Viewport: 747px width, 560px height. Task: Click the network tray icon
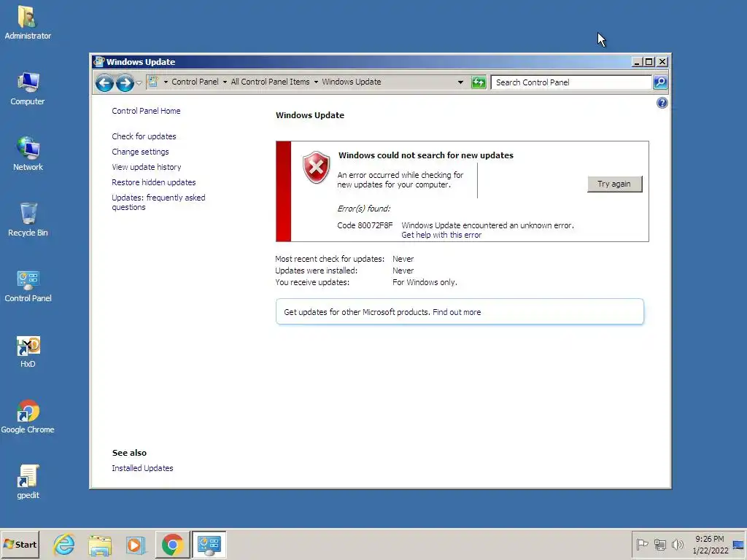[x=659, y=544]
